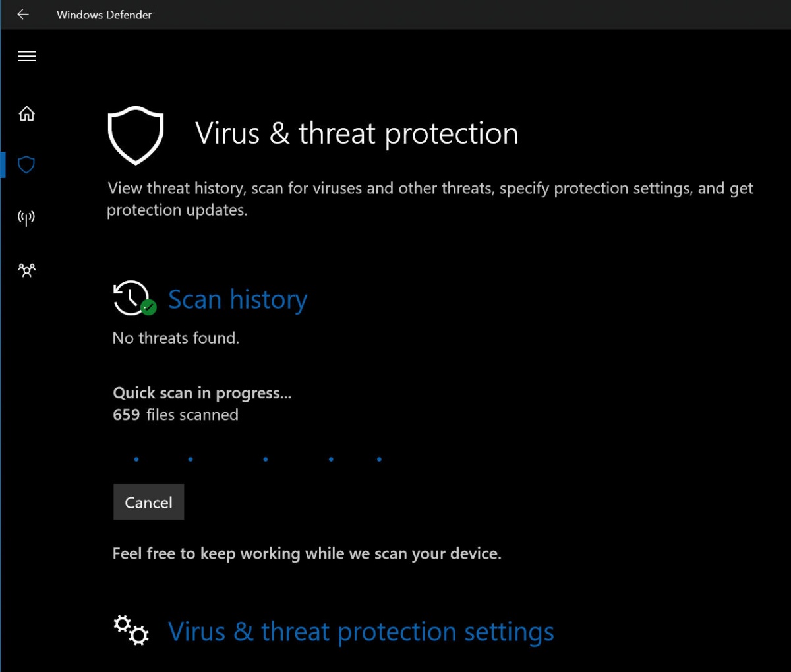The height and width of the screenshot is (672, 791).
Task: Click the Feel free to keep working message
Action: pyautogui.click(x=307, y=553)
